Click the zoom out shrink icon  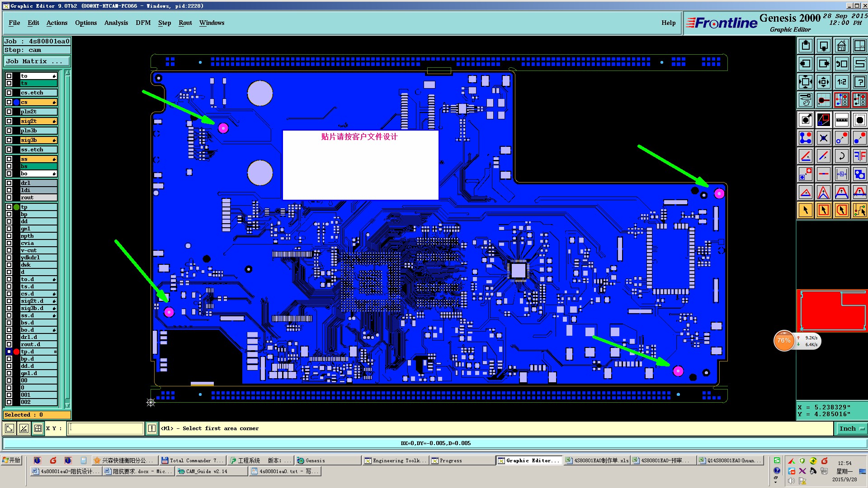(824, 82)
